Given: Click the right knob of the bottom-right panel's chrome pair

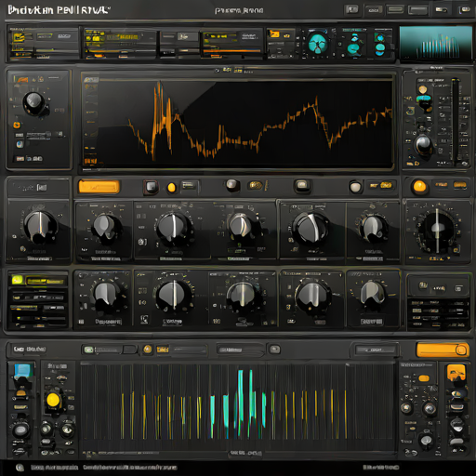Looking at the screenshot, I should 430,408.
